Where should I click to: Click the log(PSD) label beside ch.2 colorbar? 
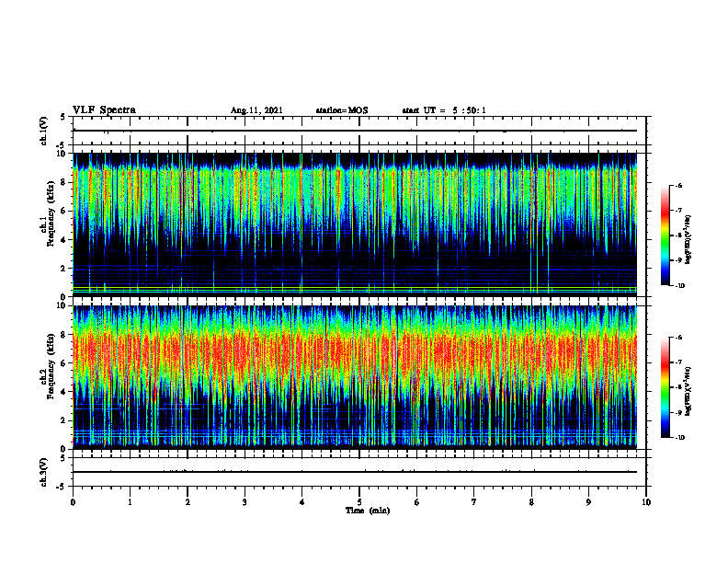click(x=688, y=391)
